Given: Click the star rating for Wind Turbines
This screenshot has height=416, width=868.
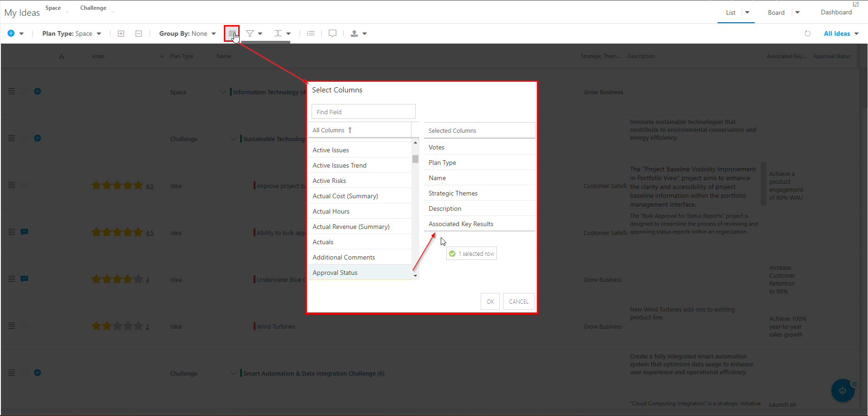Looking at the screenshot, I should pyautogui.click(x=117, y=326).
